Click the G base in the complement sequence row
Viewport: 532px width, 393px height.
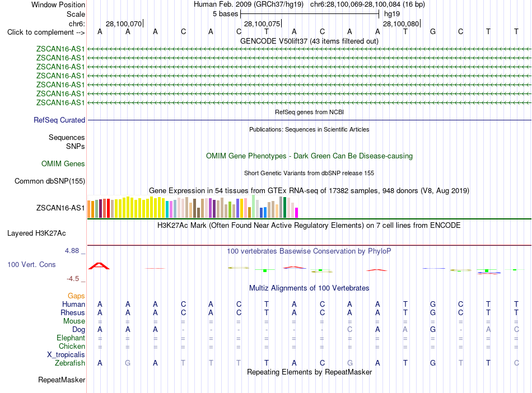(x=432, y=31)
